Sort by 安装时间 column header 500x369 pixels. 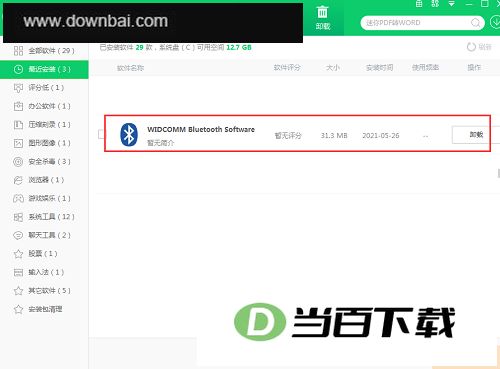(x=379, y=68)
